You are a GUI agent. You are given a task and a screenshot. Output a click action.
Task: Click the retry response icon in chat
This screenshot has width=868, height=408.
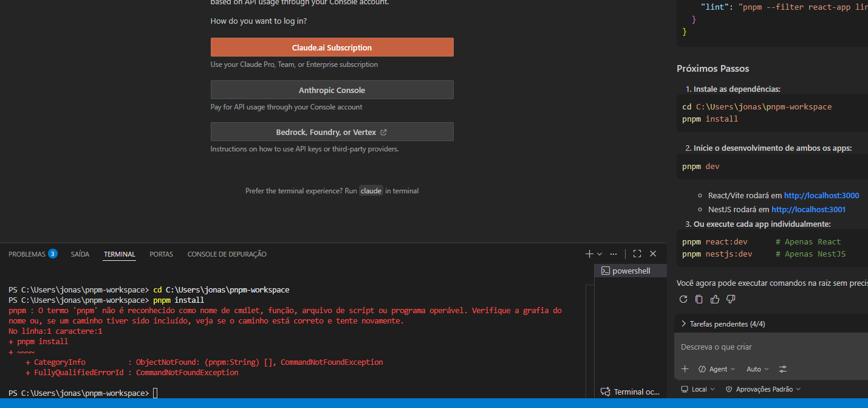[683, 299]
